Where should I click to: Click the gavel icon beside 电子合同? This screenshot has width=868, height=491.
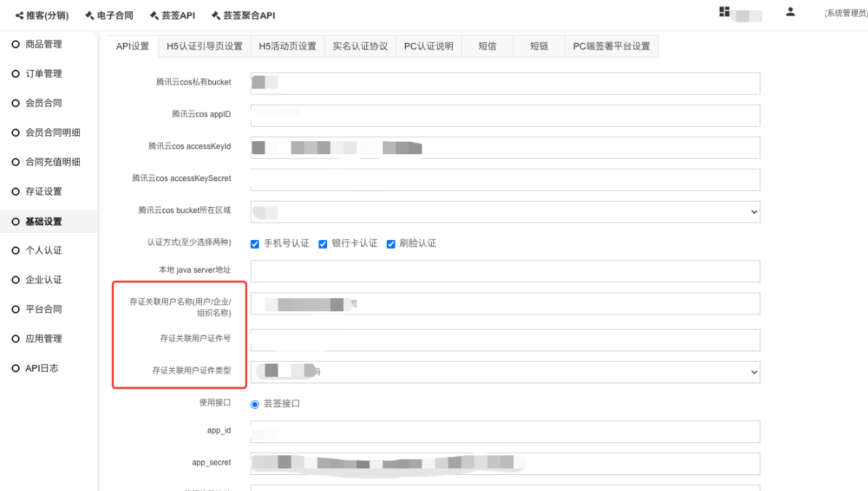(x=89, y=15)
